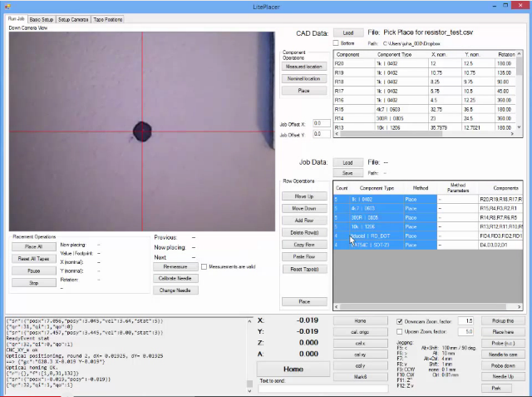Viewport: 532px width, 397px height.
Task: Switch to the Basic Setup tab
Action: [42, 18]
